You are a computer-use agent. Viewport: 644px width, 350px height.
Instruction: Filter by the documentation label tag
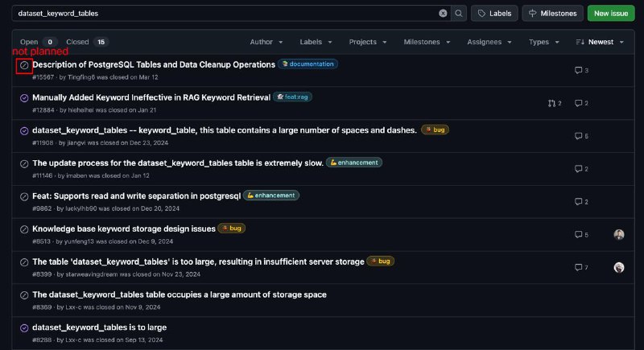(308, 64)
